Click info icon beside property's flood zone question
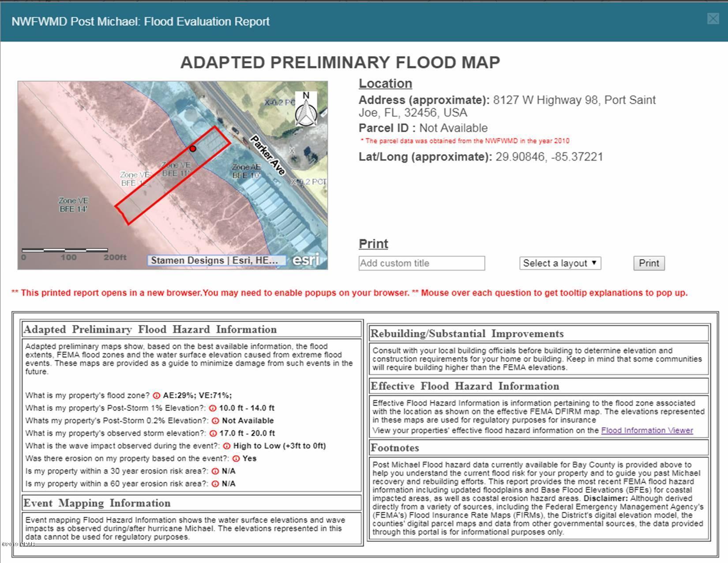 (157, 396)
